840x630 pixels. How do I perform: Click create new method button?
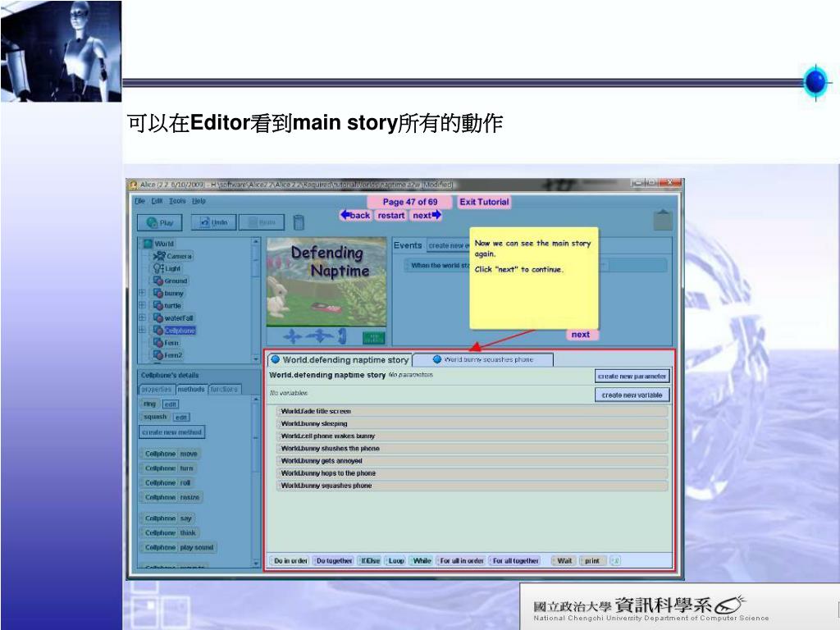click(172, 432)
